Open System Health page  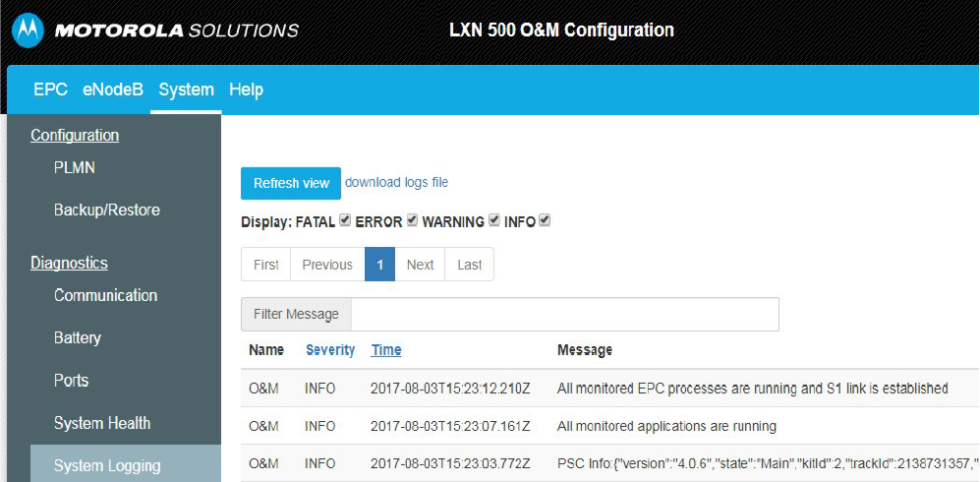[102, 423]
